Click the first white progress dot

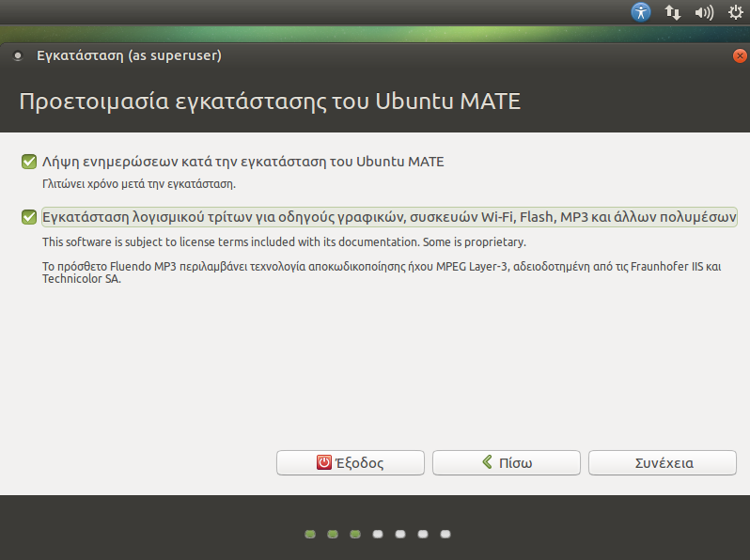tap(378, 534)
